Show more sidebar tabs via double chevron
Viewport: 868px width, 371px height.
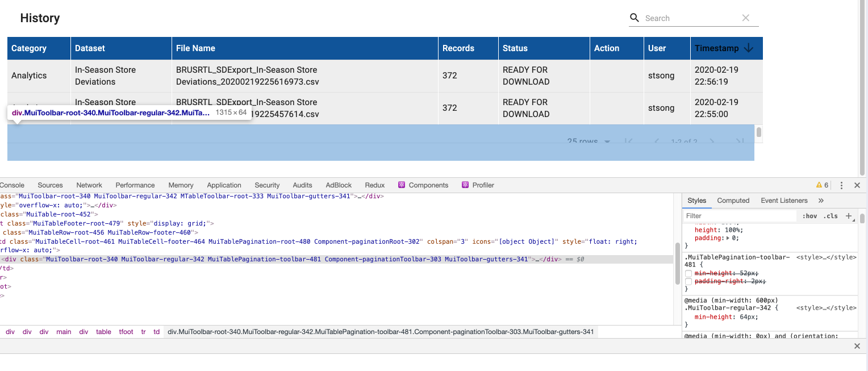point(821,201)
